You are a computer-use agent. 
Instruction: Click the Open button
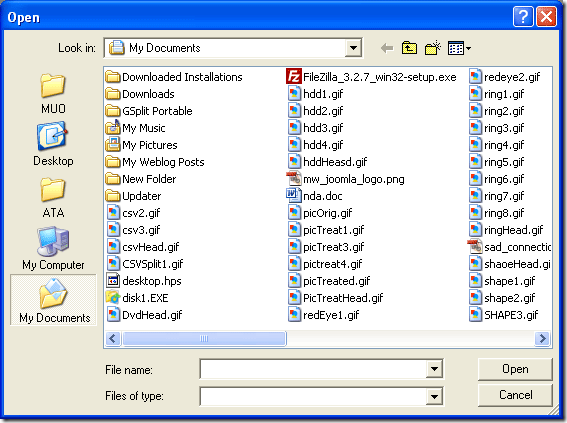point(515,369)
